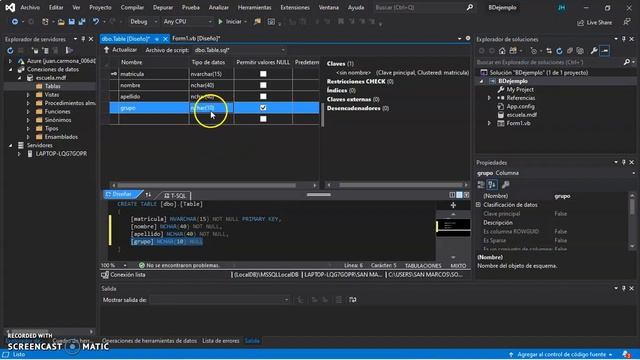Click the swap panes arrows icon beside Diseño tab
The image size is (640, 360).
tap(148, 195)
